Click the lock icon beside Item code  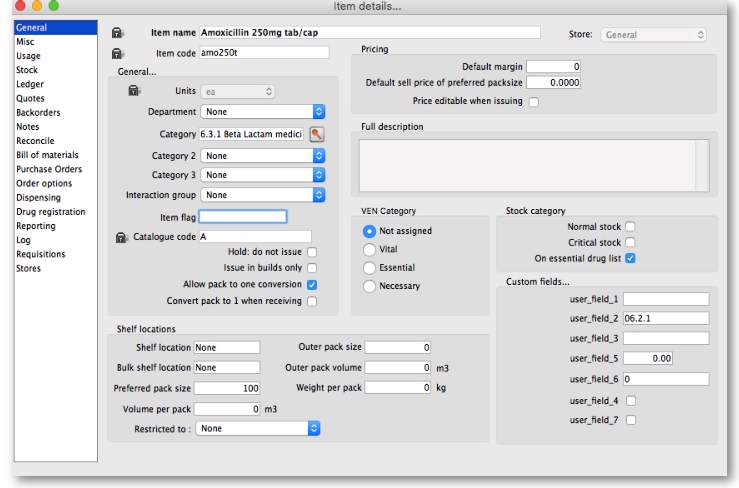pos(118,53)
